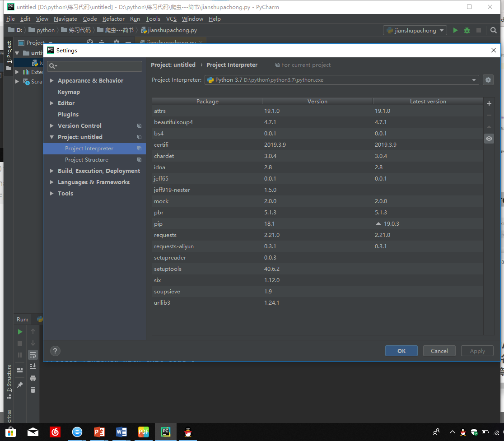The height and width of the screenshot is (441, 504).
Task: Select the pip package row
Action: click(x=317, y=224)
